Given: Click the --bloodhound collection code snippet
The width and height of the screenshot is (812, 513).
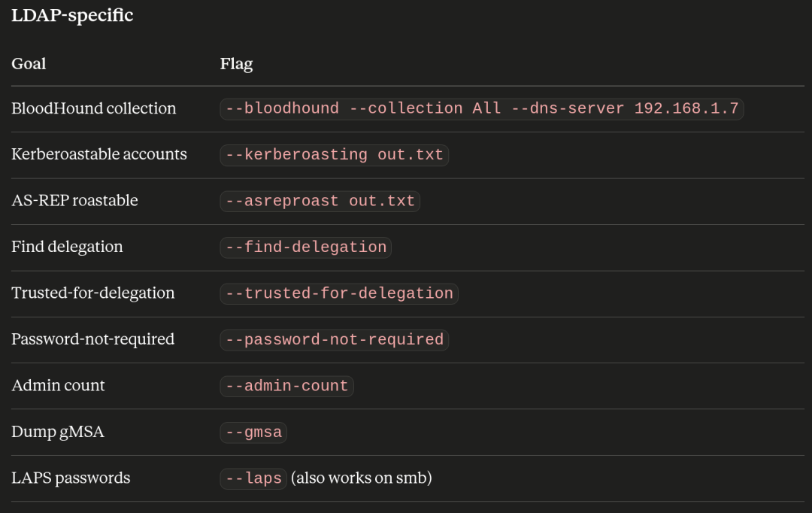Looking at the screenshot, I should click(482, 109).
